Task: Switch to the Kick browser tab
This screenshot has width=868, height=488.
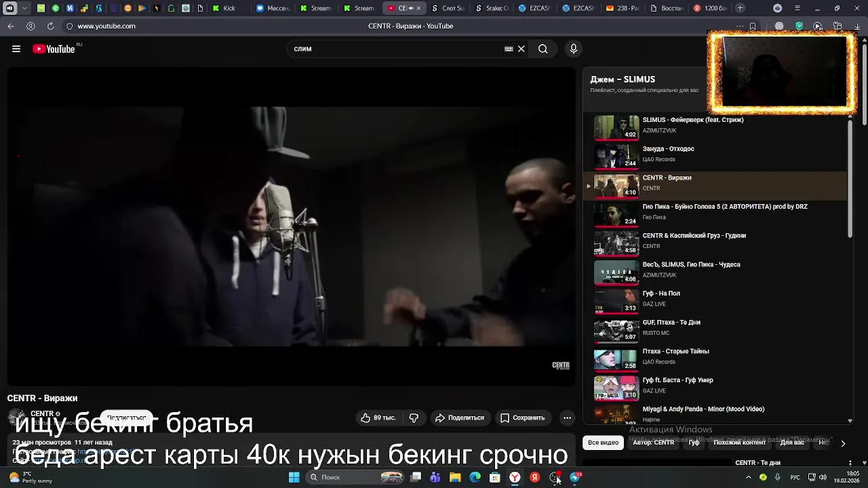Action: click(224, 8)
